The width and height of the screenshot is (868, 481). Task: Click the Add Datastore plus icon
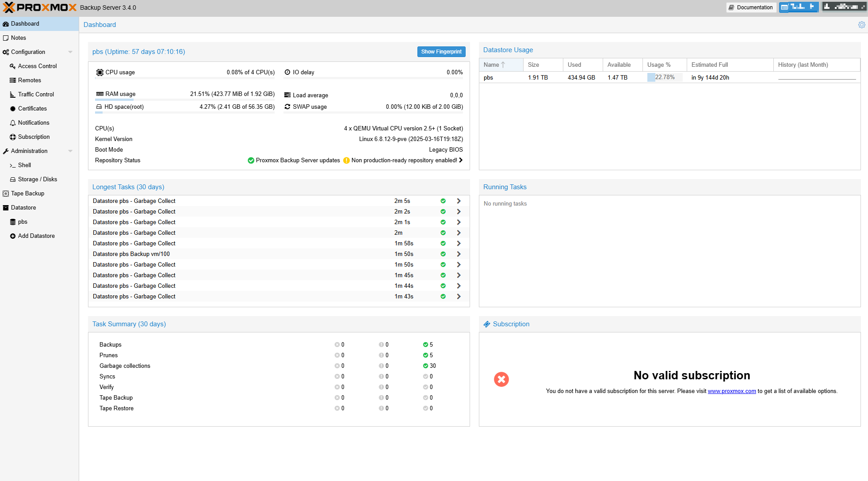tap(13, 236)
